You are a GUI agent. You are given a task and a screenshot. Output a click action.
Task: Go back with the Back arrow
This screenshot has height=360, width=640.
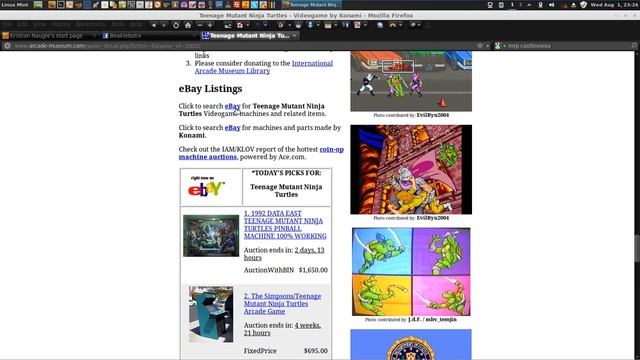(154, 25)
